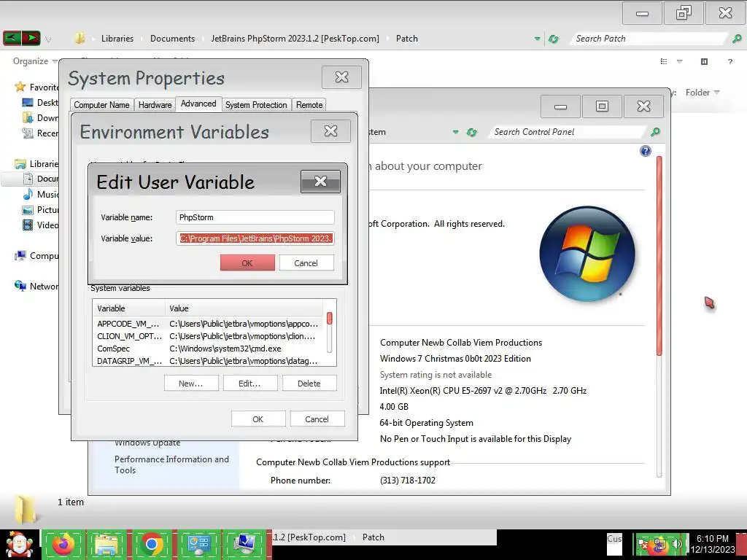Screen dimensions: 747x560
Task: Cancel the Edit User Variable dialog
Action: [306, 262]
